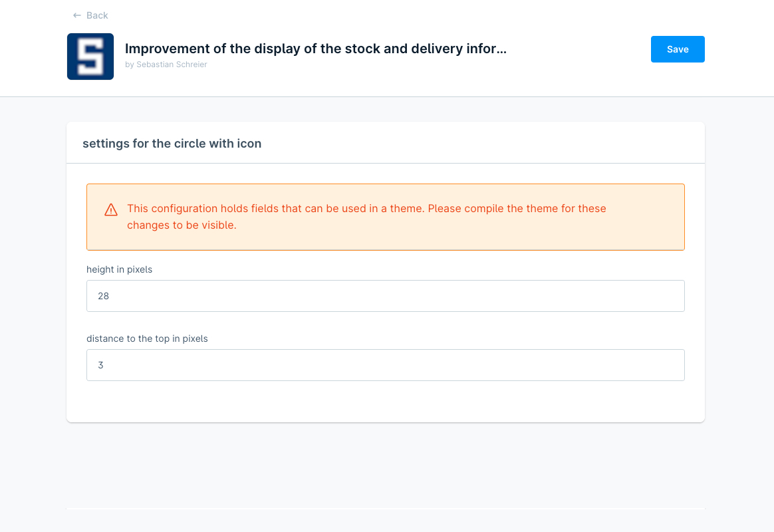774x532 pixels.
Task: Click the blank card area below the distance field
Action: pyautogui.click(x=386, y=402)
